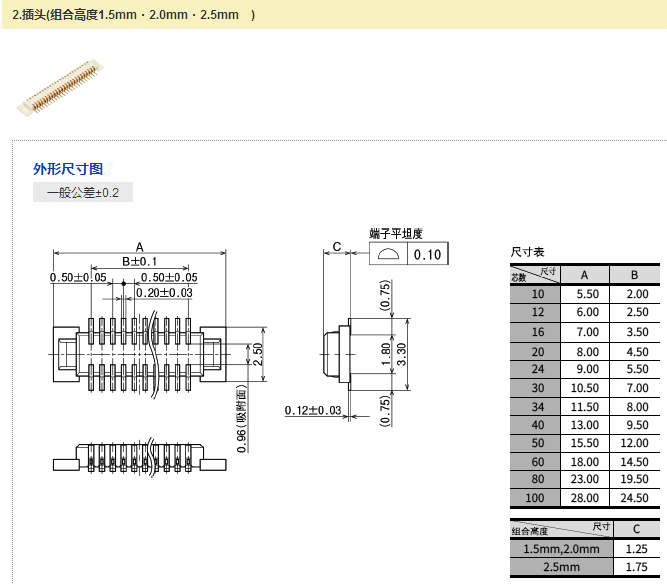Click the 一般公差±0.2 tolerance label
667x584 pixels.
pos(83,193)
